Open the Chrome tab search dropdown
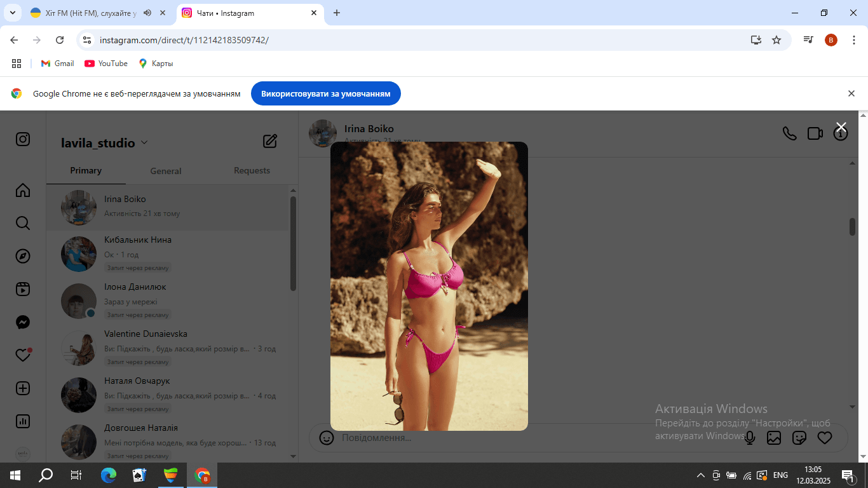Viewport: 868px width, 488px height. (12, 13)
